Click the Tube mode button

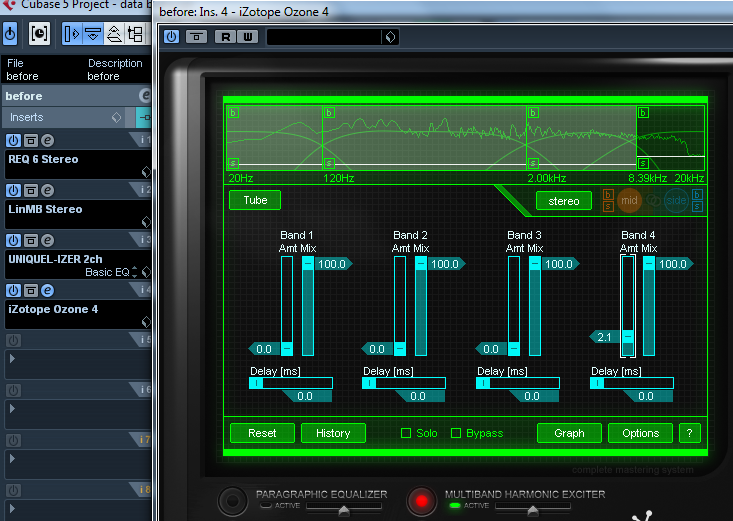(x=255, y=200)
